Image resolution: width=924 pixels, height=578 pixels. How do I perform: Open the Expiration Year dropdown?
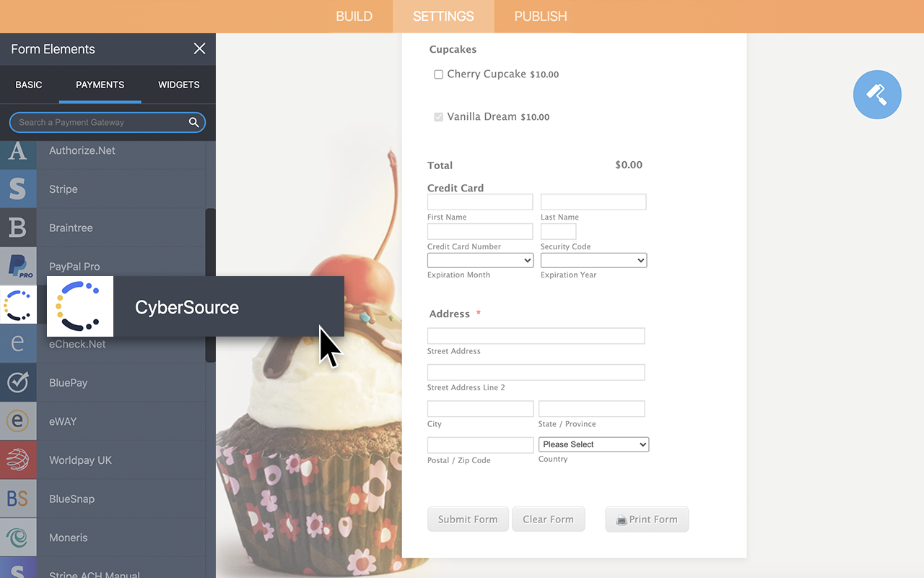point(593,260)
